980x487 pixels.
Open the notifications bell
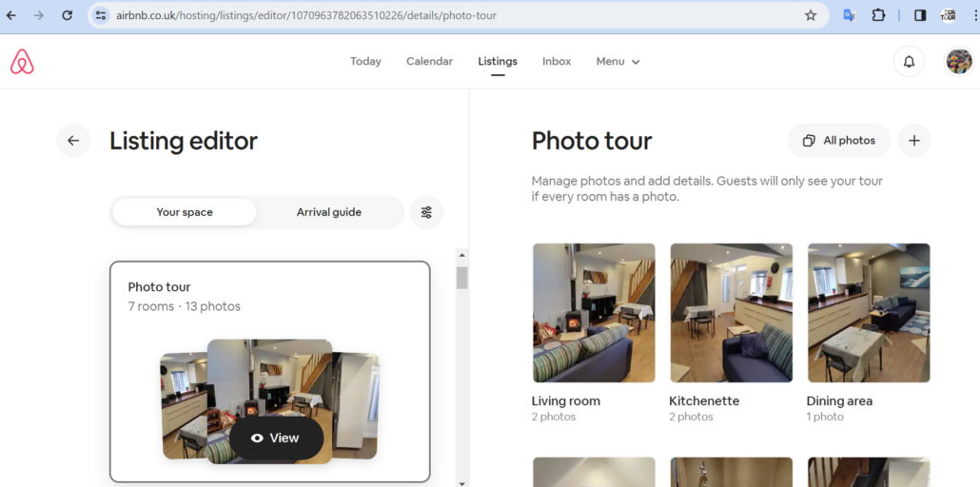coord(909,62)
